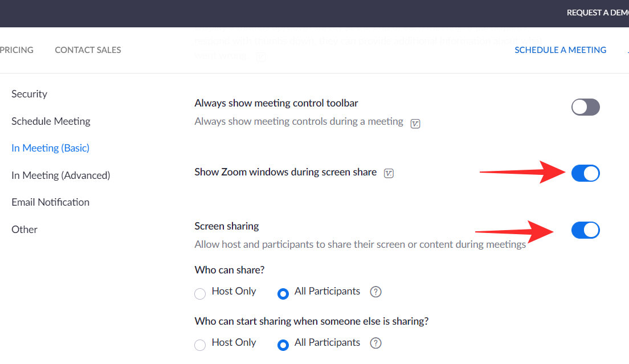Toggle Always show meeting control toolbar switch
This screenshot has height=364, width=629.
coord(585,107)
